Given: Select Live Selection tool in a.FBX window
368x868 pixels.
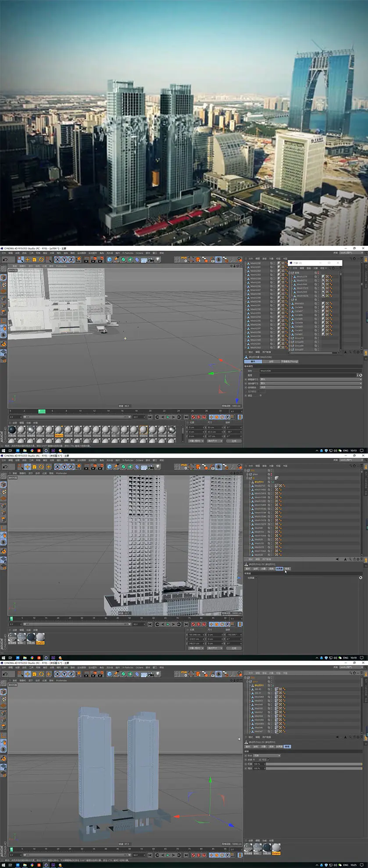Looking at the screenshot, I should [x=20, y=259].
